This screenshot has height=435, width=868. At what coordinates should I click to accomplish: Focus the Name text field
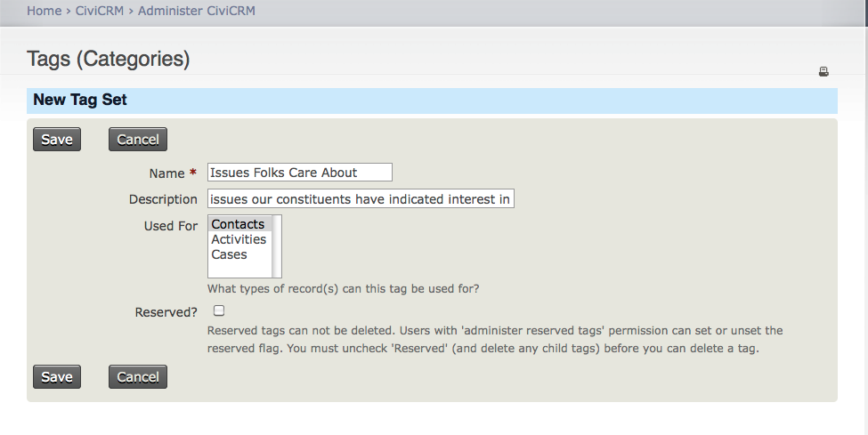click(x=299, y=173)
